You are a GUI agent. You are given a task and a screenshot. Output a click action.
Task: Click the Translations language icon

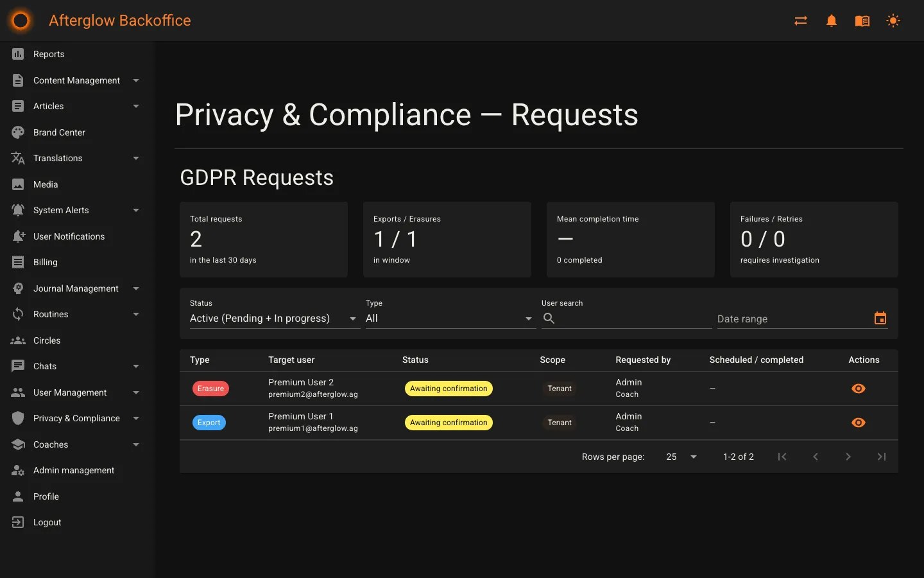18,158
